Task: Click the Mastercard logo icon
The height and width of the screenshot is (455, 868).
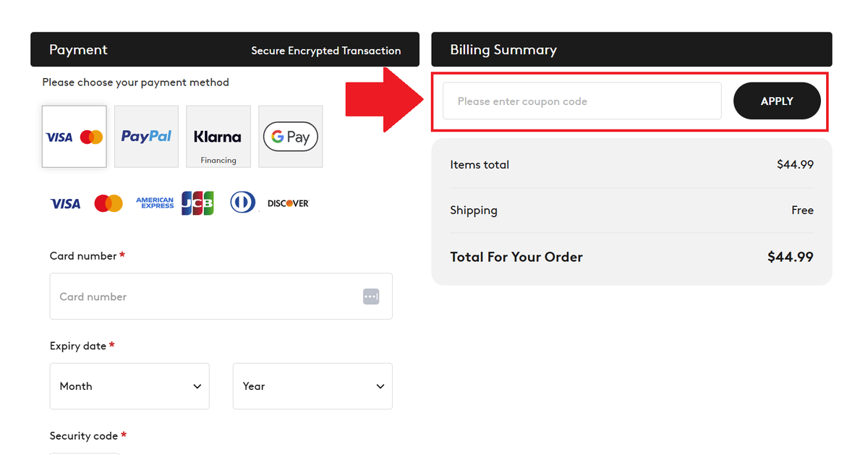Action: (109, 203)
